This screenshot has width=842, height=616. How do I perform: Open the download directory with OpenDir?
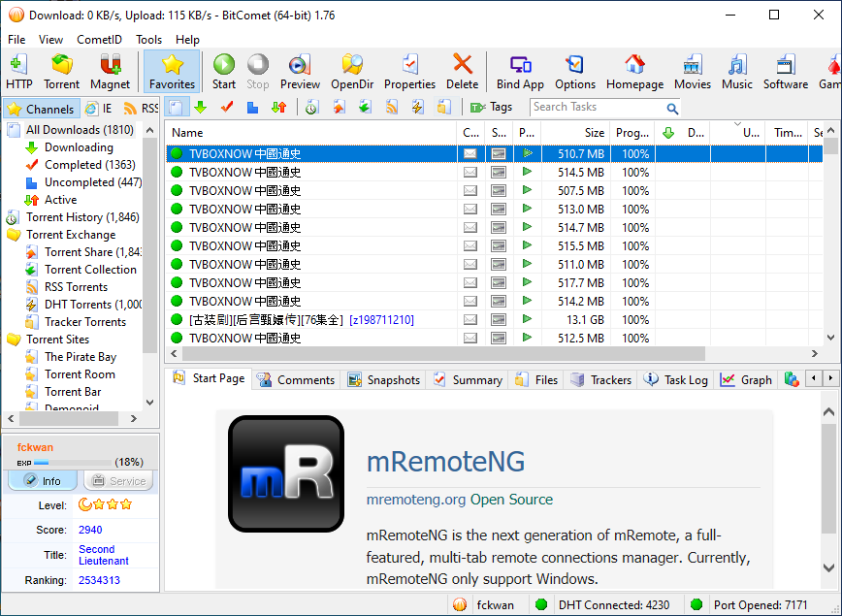(352, 72)
